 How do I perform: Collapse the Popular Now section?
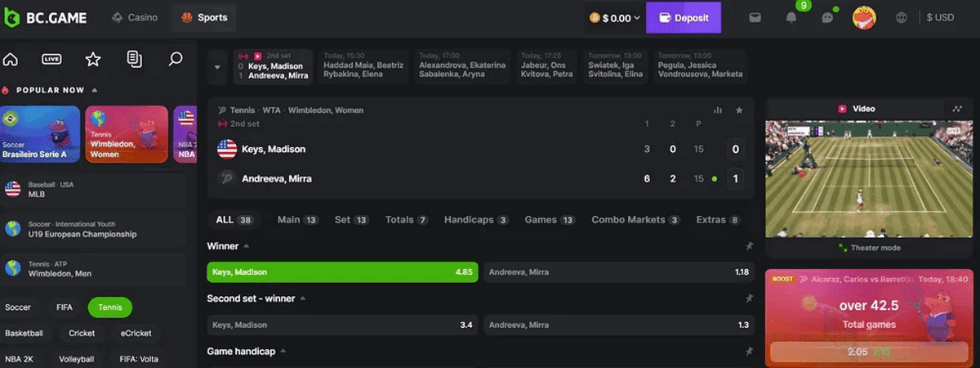95,90
